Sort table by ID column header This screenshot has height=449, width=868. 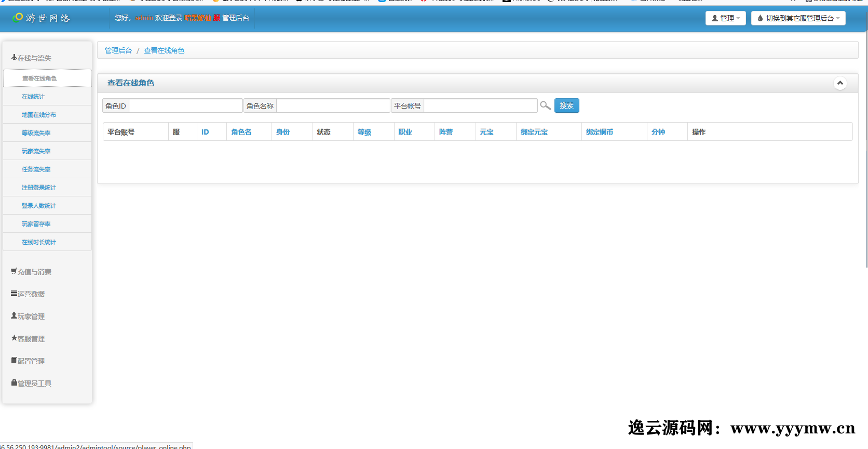pos(205,132)
